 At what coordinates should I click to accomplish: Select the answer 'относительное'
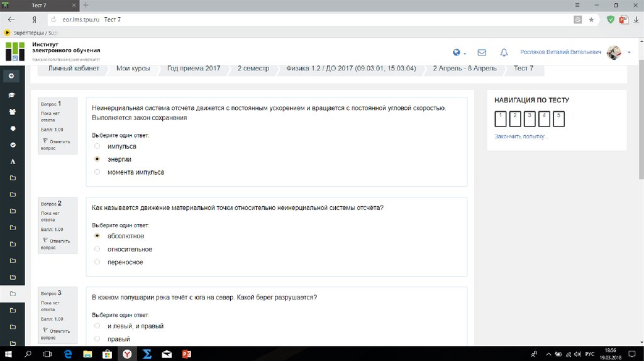97,249
